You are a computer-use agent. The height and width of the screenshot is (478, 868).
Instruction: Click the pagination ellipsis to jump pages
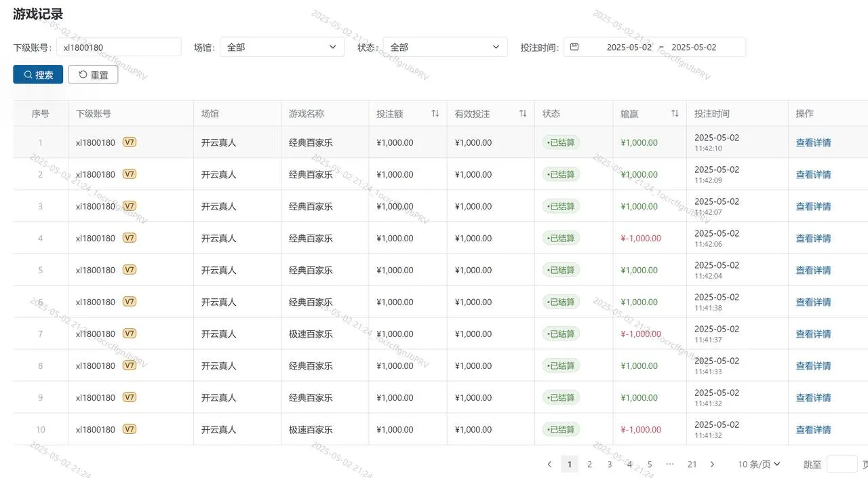670,464
